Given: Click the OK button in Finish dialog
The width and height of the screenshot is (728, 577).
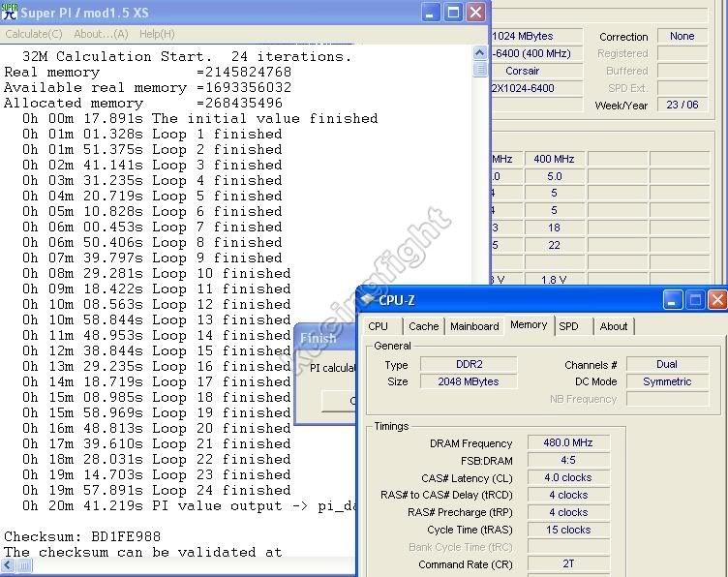Looking at the screenshot, I should tap(339, 401).
